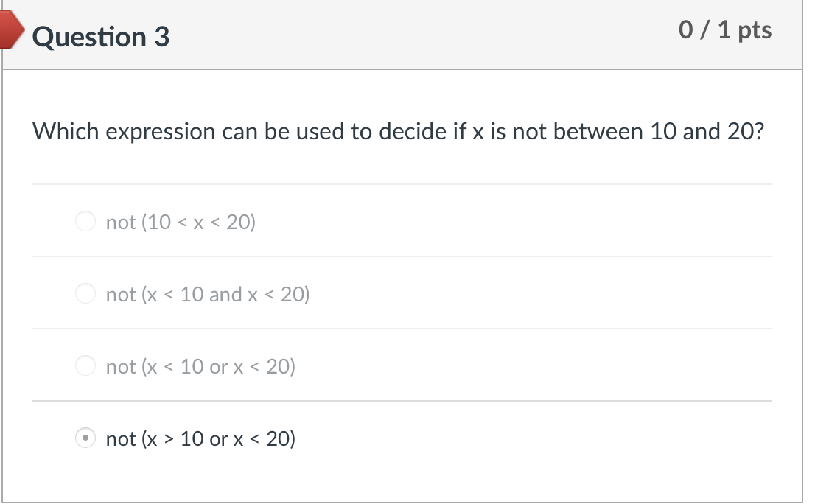Screen dimensions: 815x504
Task: Click the unfilled radio circle for first answer
Action: (85, 221)
